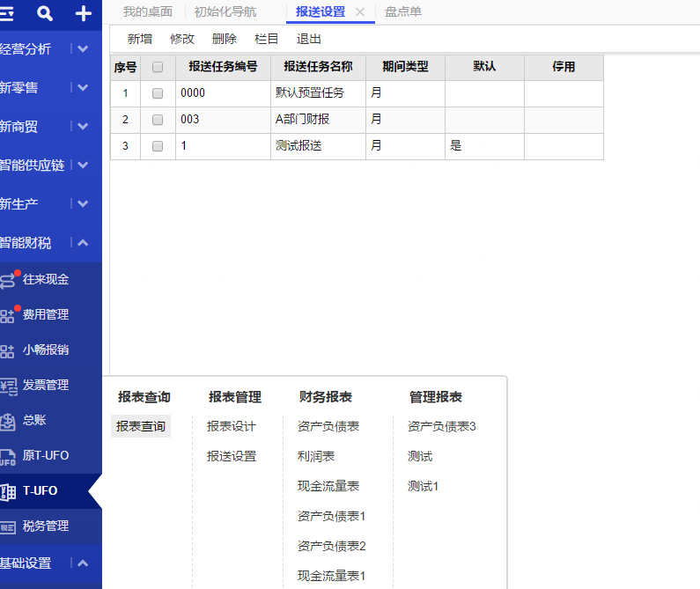700x589 pixels.
Task: Click the 报送任务编号 column header
Action: [224, 67]
